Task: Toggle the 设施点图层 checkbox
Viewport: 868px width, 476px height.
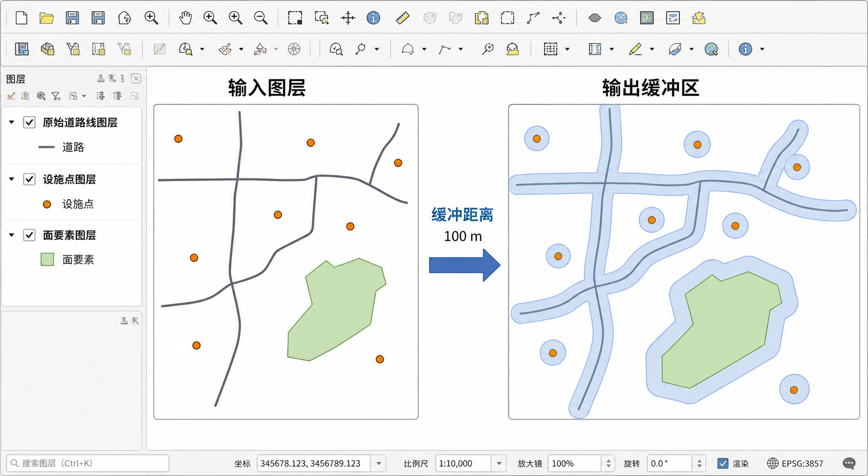Action: [29, 179]
